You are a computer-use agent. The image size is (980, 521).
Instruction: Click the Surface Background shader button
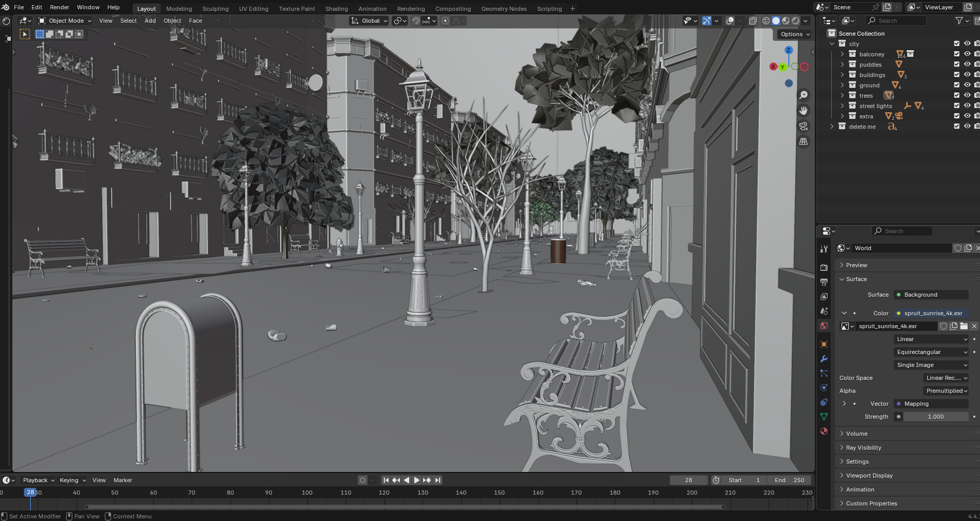coord(931,295)
